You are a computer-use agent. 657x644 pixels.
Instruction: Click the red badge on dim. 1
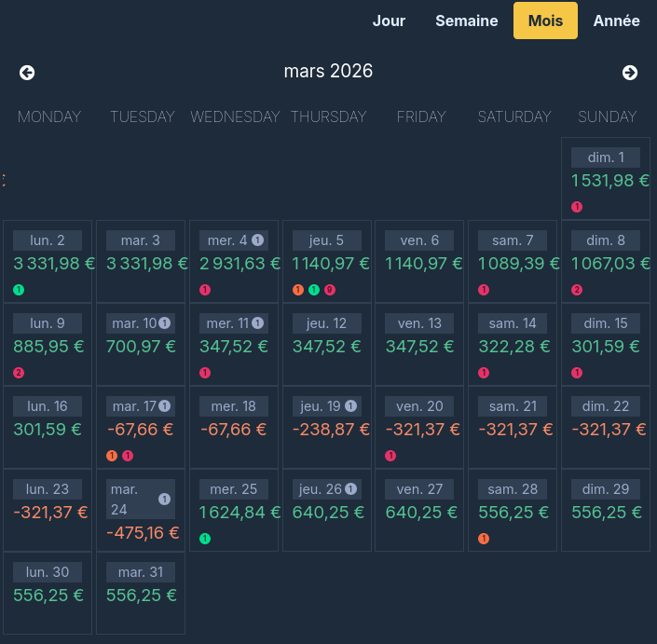click(x=577, y=207)
